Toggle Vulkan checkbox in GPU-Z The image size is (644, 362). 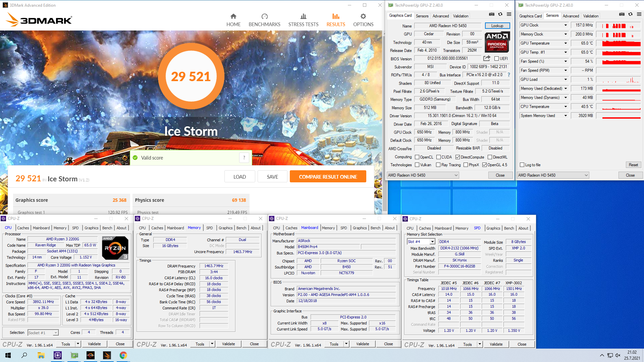[x=417, y=165]
